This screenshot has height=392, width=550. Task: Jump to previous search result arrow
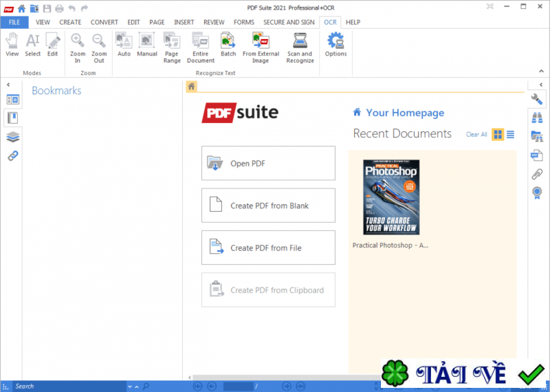click(137, 386)
